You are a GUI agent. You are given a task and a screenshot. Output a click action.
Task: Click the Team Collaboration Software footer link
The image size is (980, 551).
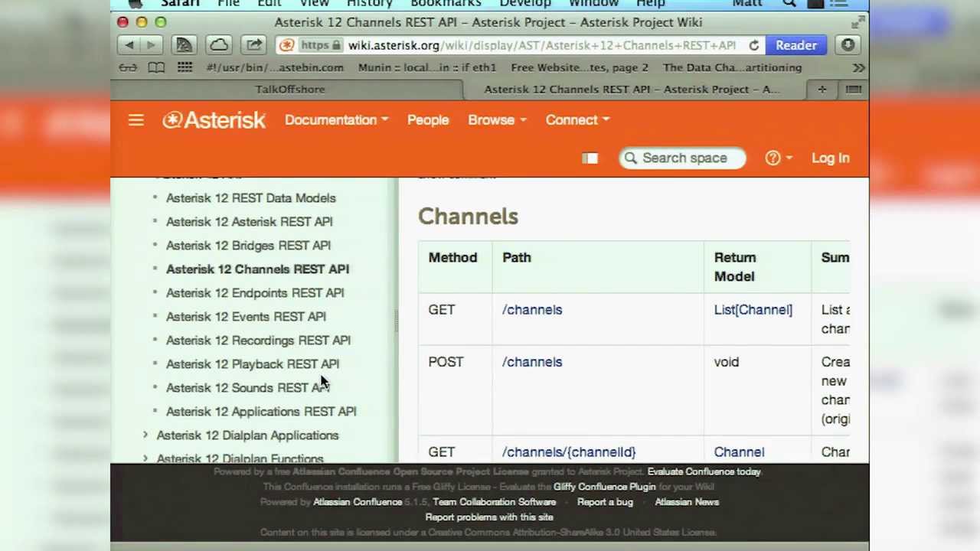point(495,502)
